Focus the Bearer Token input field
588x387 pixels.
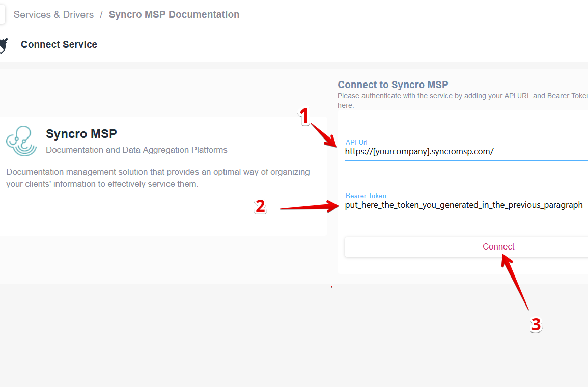point(466,205)
